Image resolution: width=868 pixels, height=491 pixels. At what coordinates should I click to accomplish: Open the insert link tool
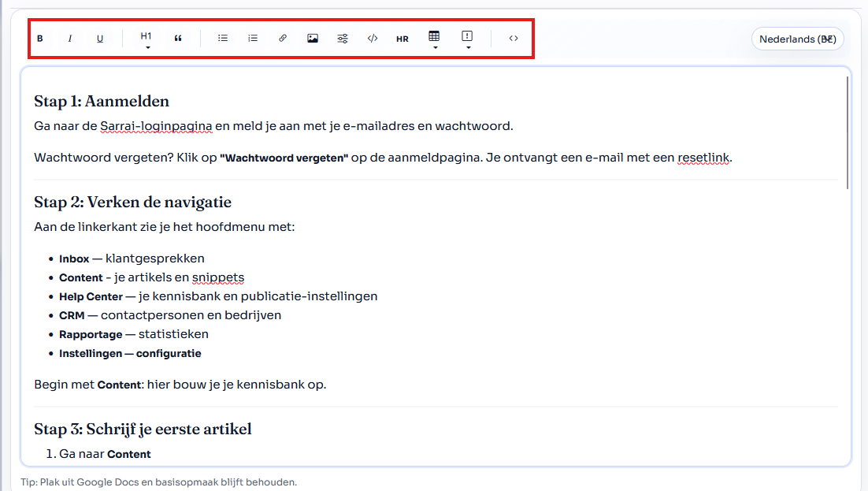click(283, 37)
